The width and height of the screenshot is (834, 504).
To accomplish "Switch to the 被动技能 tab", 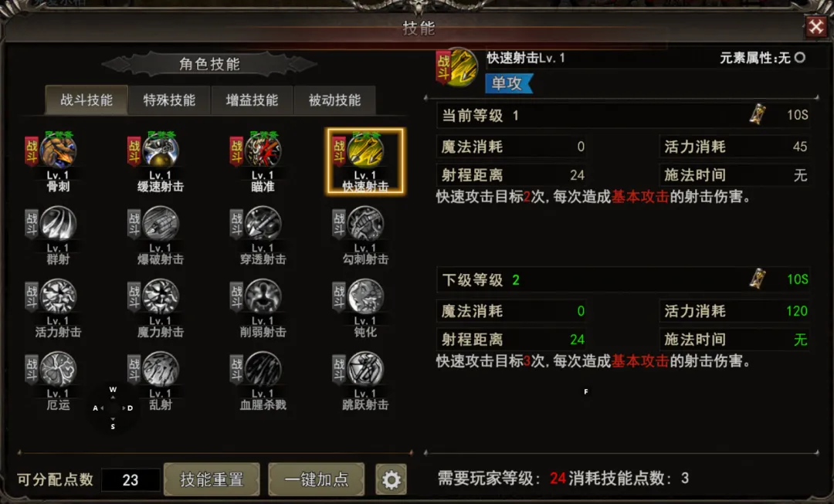I will click(335, 100).
